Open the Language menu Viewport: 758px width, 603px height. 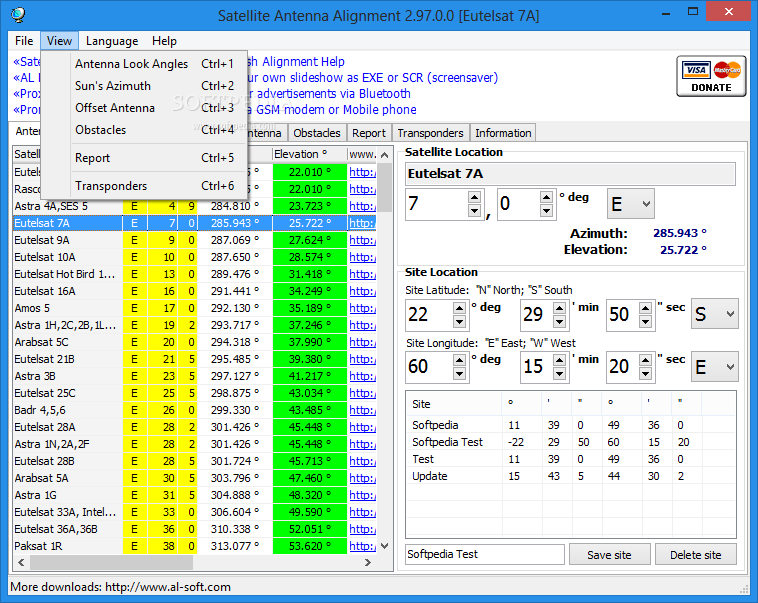(x=112, y=41)
